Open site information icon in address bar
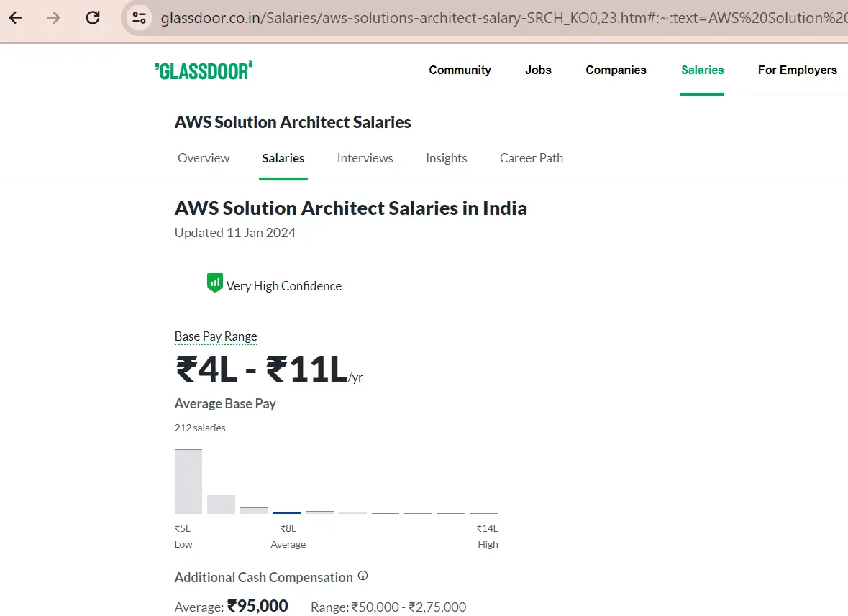The height and width of the screenshot is (616, 848). click(139, 18)
